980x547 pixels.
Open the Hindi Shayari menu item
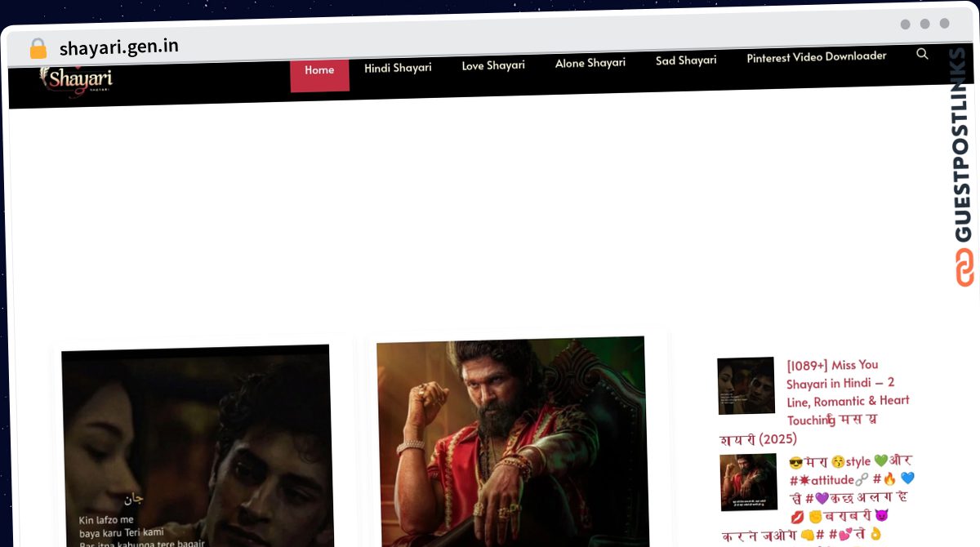(398, 68)
